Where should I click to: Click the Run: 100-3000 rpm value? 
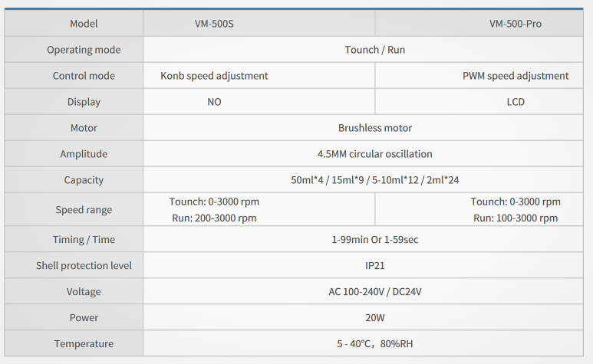point(516,218)
